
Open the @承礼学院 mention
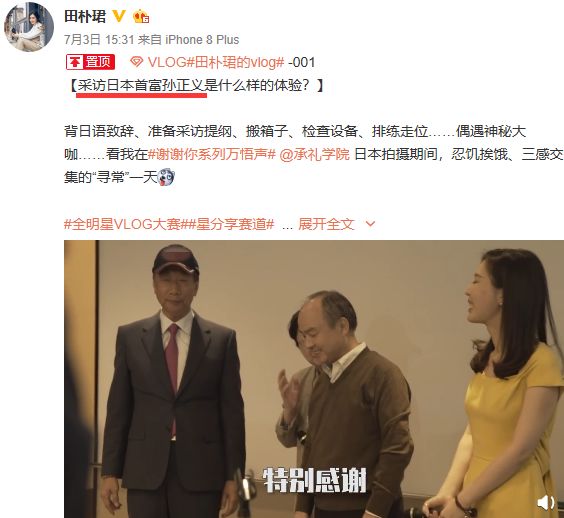pyautogui.click(x=314, y=154)
